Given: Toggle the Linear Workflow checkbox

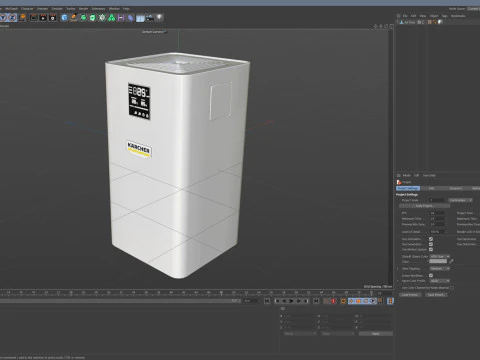Looking at the screenshot, I should click(x=431, y=275).
